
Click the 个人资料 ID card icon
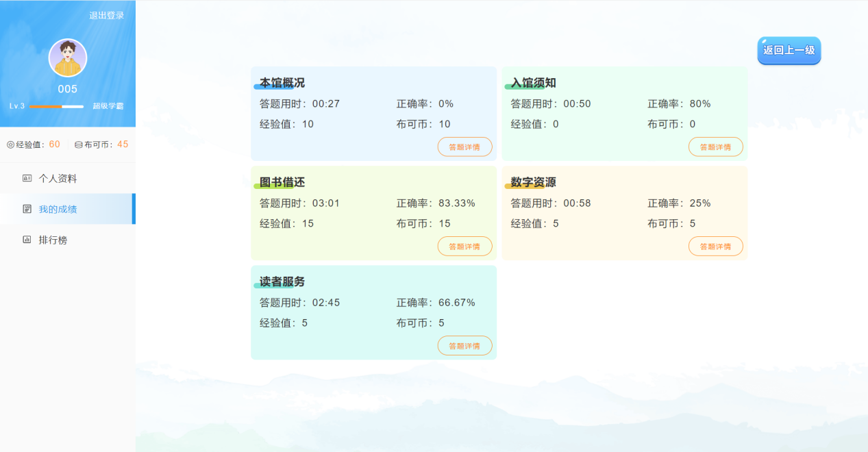coord(27,178)
